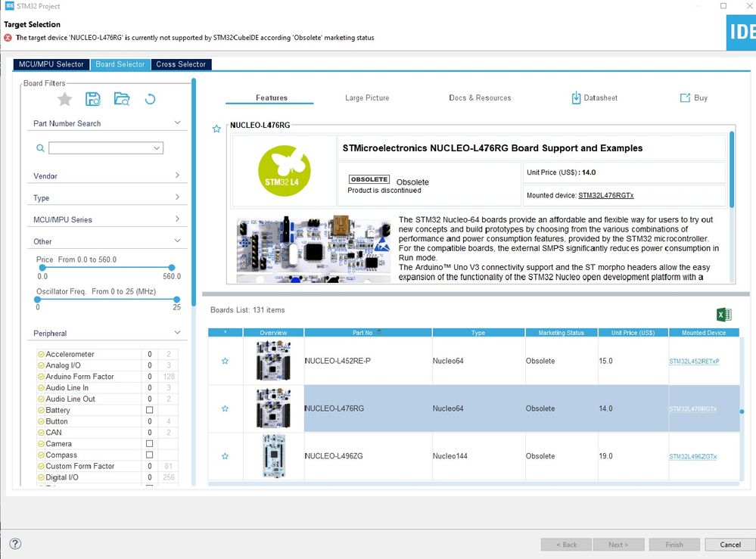Open the STM32L452RETxP mounted device link
Viewport: 756px width, 559px height.
pos(694,362)
